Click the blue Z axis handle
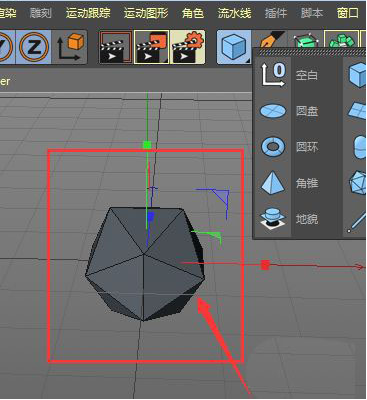Viewport: 367px width, 400px height. 150,217
